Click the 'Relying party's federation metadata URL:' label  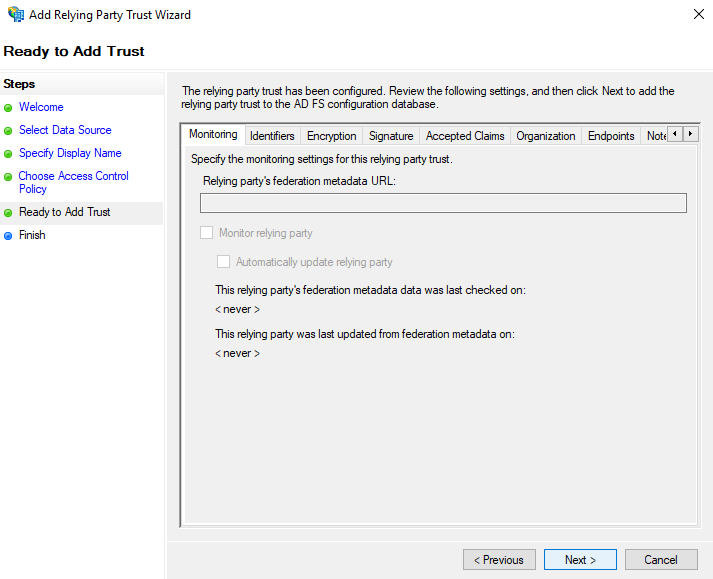(x=299, y=181)
